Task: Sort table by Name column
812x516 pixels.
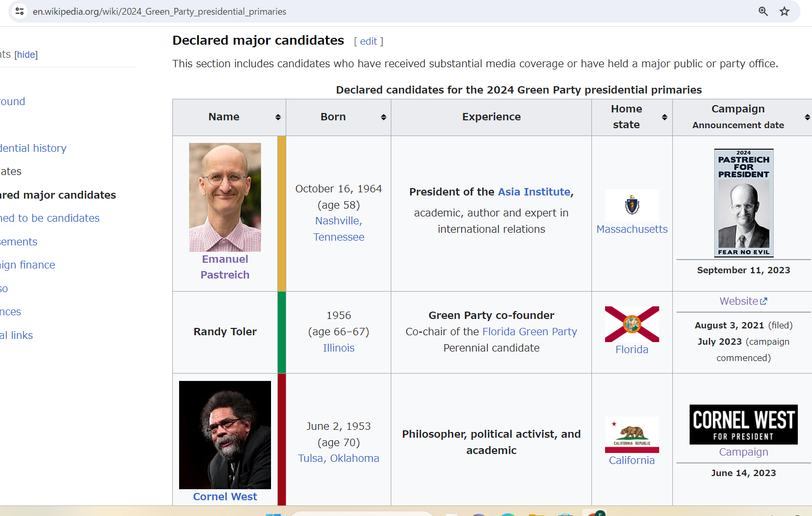Action: click(x=278, y=117)
